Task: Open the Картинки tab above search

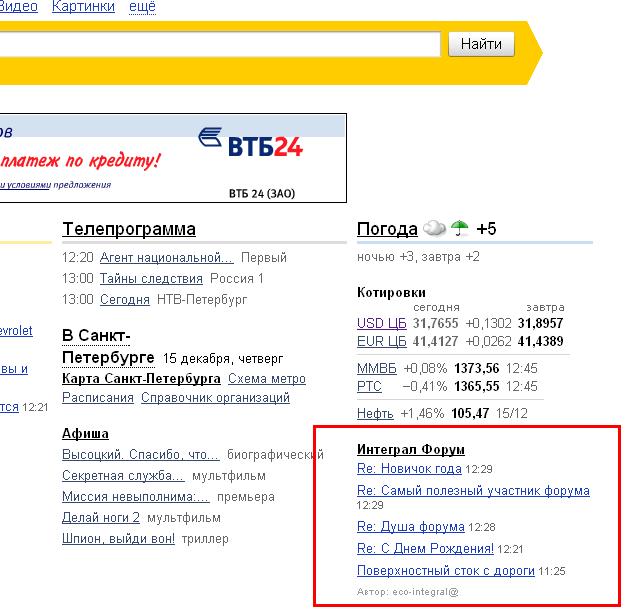Action: pyautogui.click(x=80, y=7)
